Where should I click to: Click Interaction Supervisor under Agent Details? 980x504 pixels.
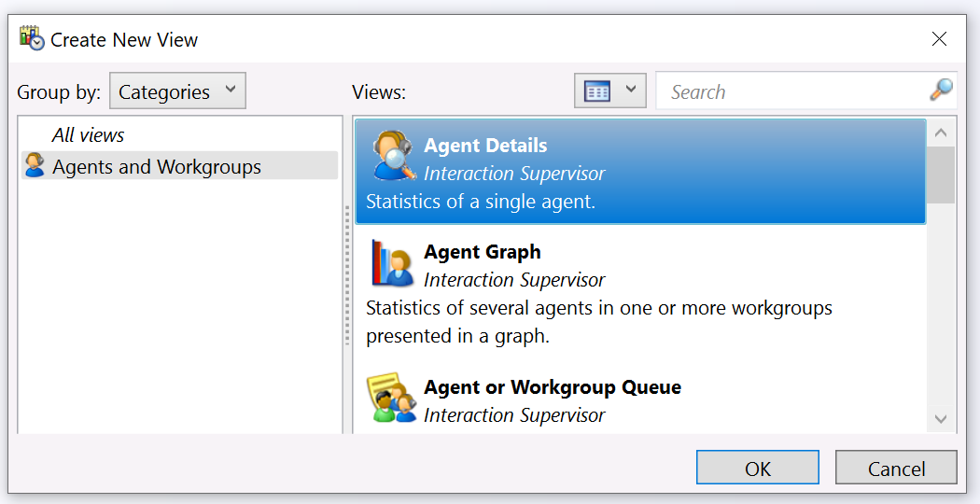(x=514, y=174)
